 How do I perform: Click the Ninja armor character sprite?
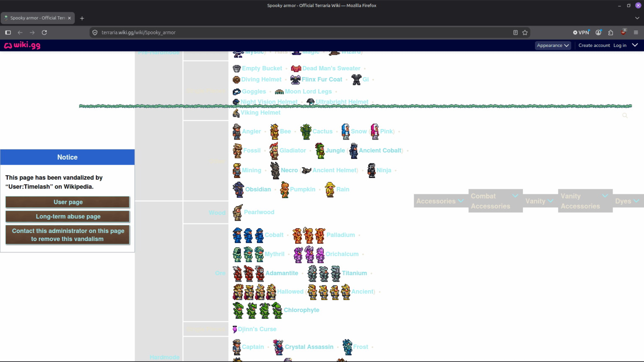[371, 171]
